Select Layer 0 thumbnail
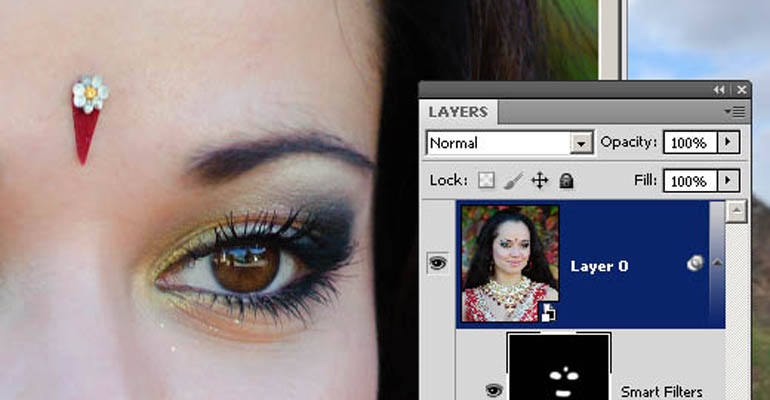770x400 pixels. coord(510,264)
